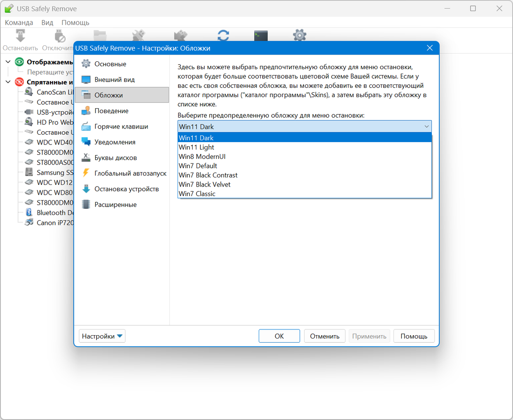Select the Samsung SSD device
Screen dimensions: 513x420
click(55, 173)
